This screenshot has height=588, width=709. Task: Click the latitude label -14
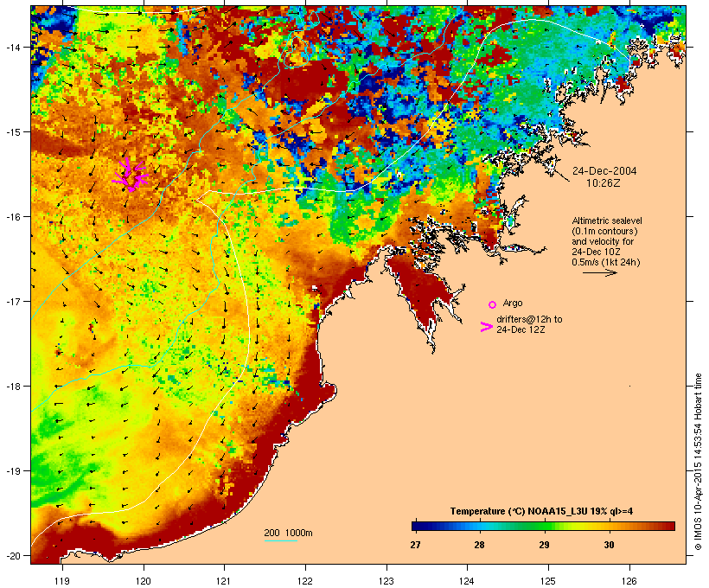[13, 47]
